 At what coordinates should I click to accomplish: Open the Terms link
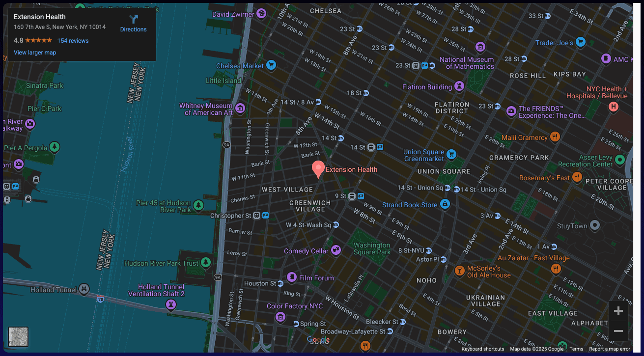[x=576, y=349]
